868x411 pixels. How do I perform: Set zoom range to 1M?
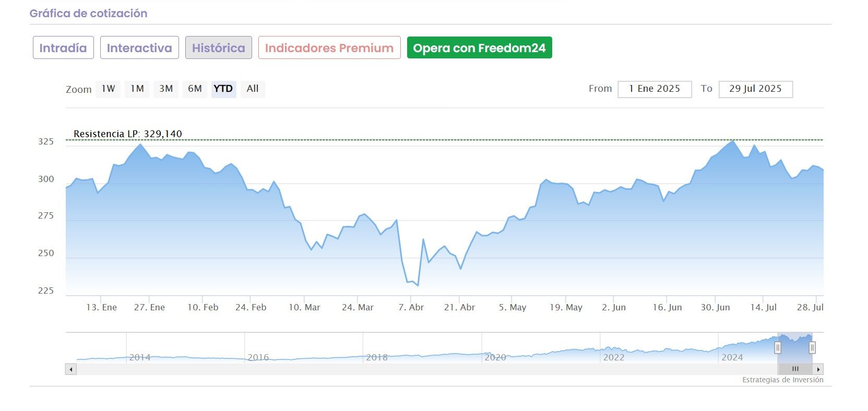click(137, 89)
